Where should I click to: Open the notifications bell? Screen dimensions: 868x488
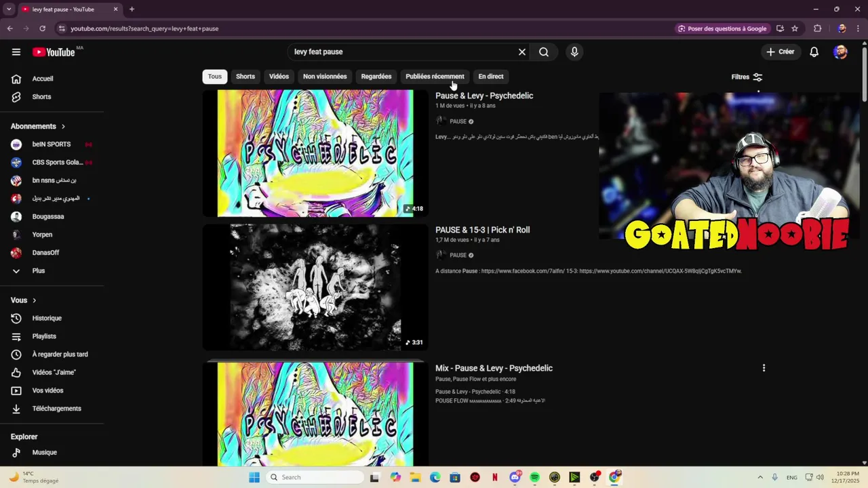pos(814,52)
